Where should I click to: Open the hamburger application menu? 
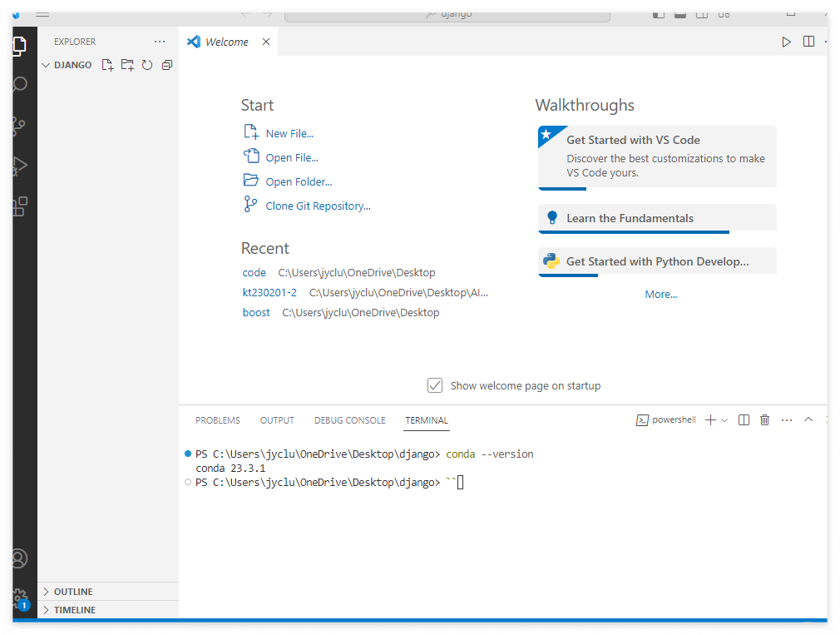42,15
